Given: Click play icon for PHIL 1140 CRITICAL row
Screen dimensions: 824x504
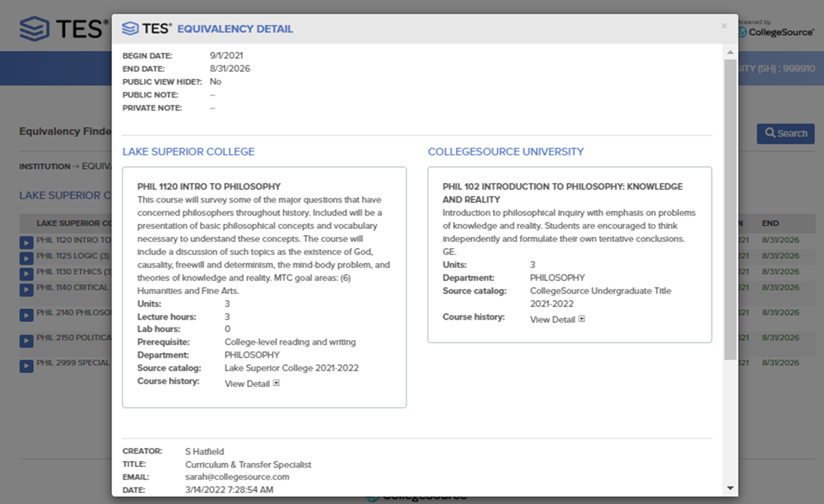Looking at the screenshot, I should [x=26, y=290].
